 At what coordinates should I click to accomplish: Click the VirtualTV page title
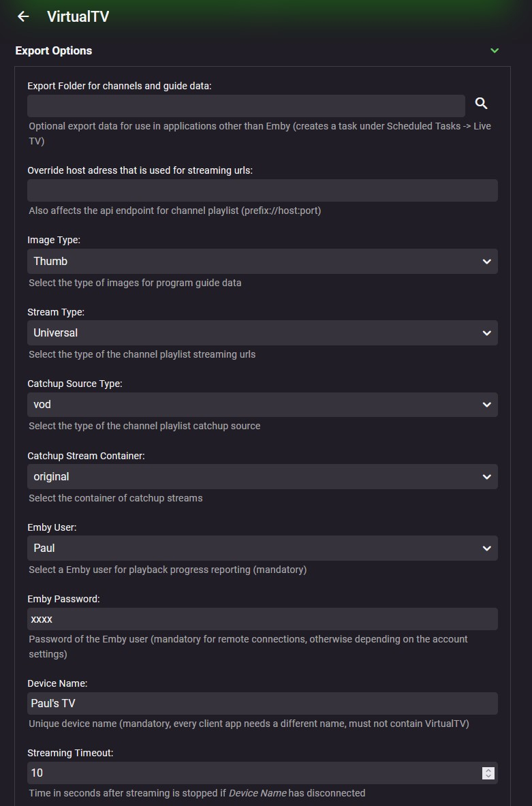[x=78, y=16]
